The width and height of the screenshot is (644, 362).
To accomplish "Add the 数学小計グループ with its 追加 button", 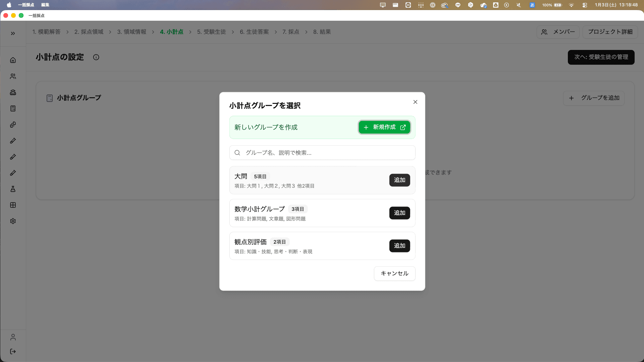I will tap(399, 213).
